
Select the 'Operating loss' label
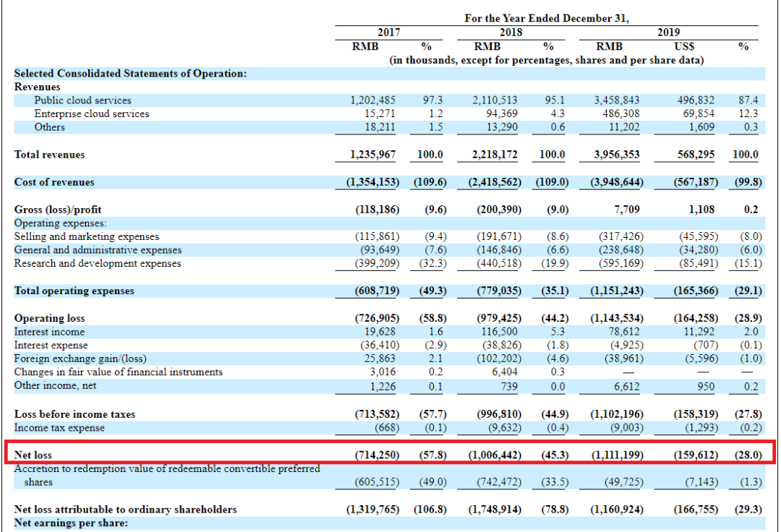coord(49,318)
